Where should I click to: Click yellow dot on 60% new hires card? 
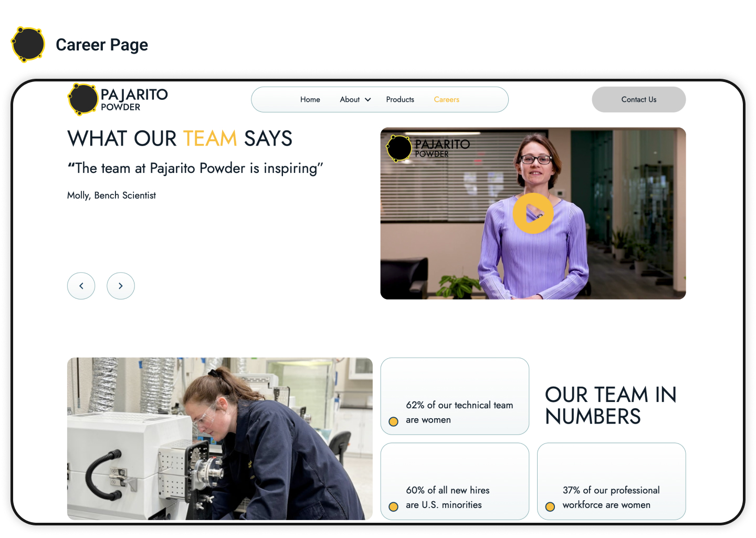[393, 506]
